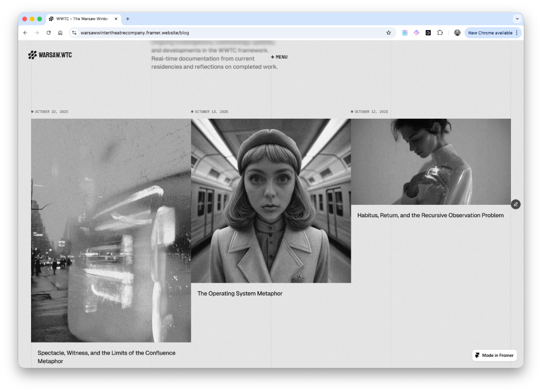Image resolution: width=542 pixels, height=392 pixels.
Task: Open the Chrome profile avatar
Action: pos(457,33)
